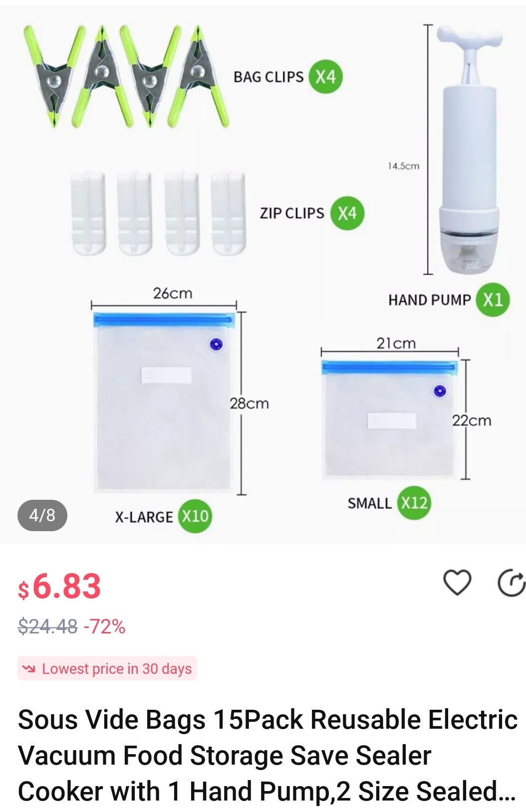The width and height of the screenshot is (526, 812).
Task: Open the Sous Vide Bags product title
Action: point(267,755)
